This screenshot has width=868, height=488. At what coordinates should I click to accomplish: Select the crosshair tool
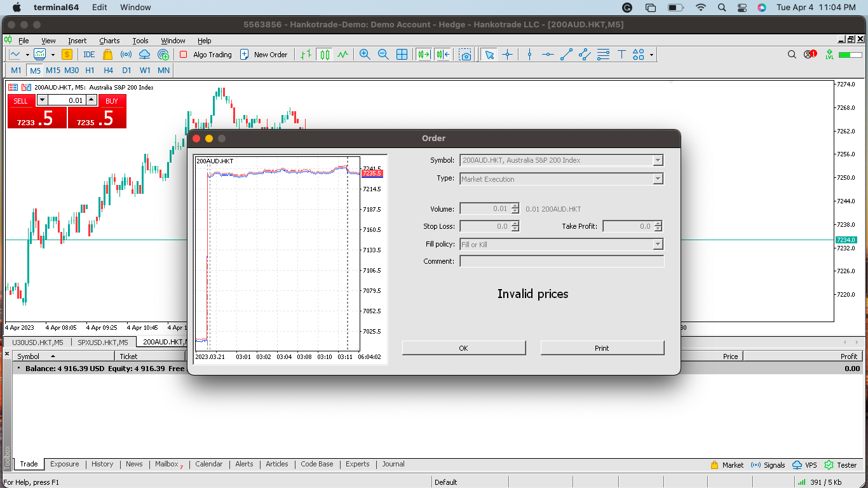pyautogui.click(x=507, y=55)
